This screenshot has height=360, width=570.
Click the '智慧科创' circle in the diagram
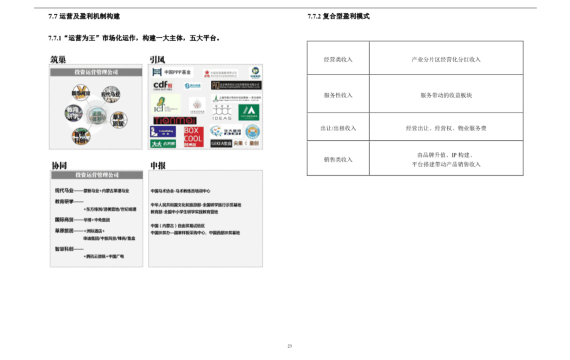coord(81,136)
